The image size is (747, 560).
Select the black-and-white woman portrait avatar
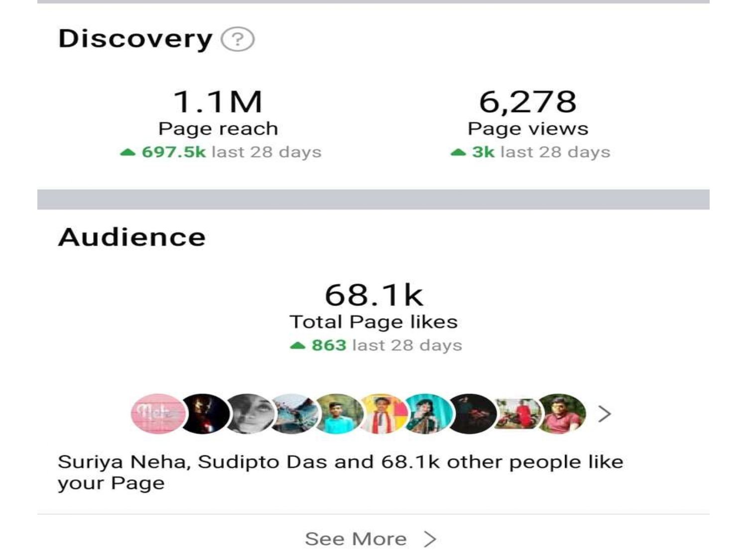[x=250, y=414]
